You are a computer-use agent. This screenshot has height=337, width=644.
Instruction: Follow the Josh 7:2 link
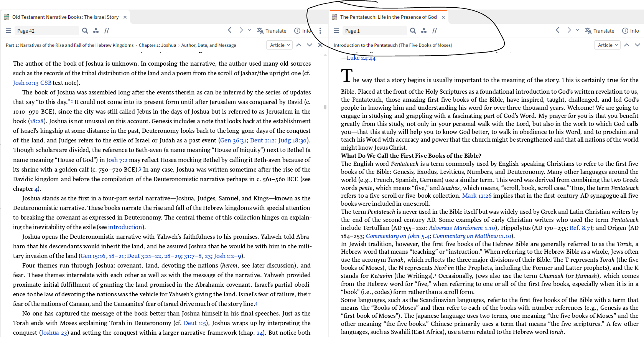[x=117, y=160]
